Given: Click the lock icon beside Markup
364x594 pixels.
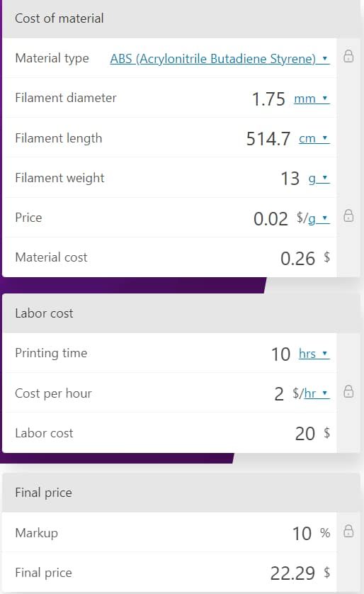Looking at the screenshot, I should [348, 531].
